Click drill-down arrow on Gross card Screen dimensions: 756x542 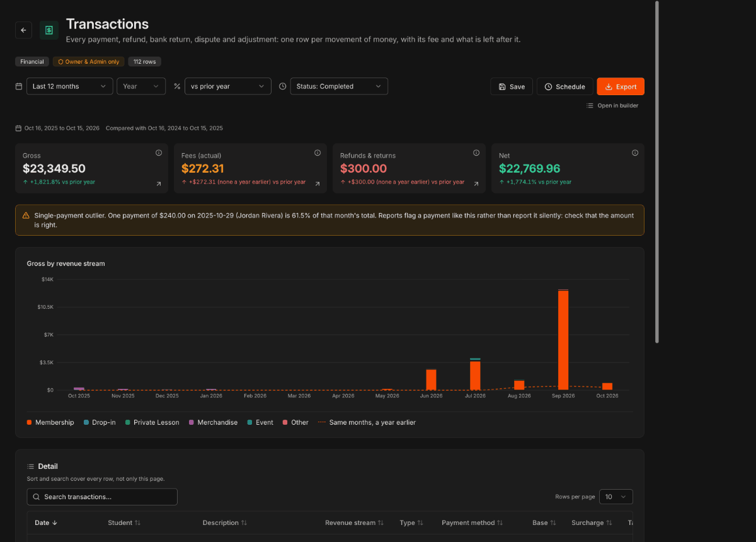[x=159, y=184]
